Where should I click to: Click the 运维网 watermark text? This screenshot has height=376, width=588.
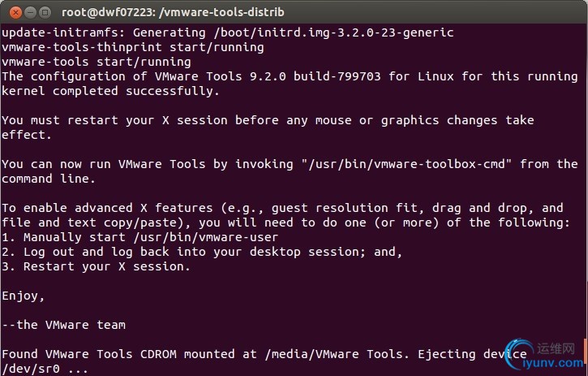[556, 348]
